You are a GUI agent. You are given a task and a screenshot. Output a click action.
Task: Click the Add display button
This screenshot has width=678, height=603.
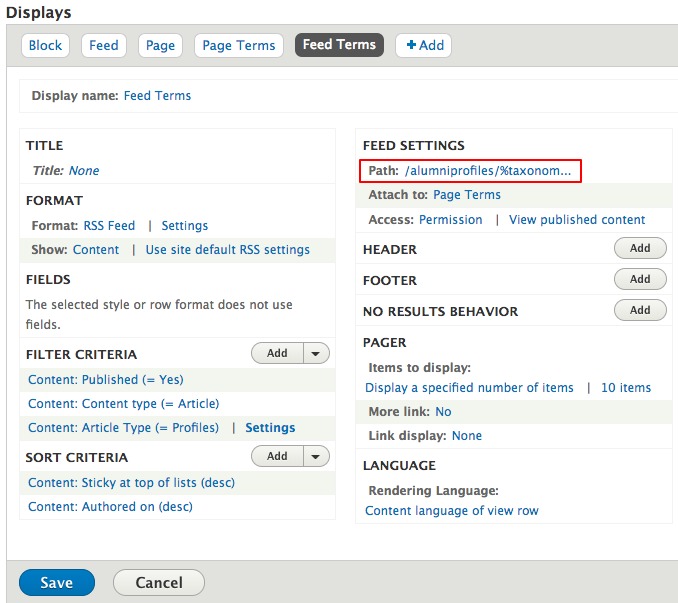pyautogui.click(x=423, y=45)
